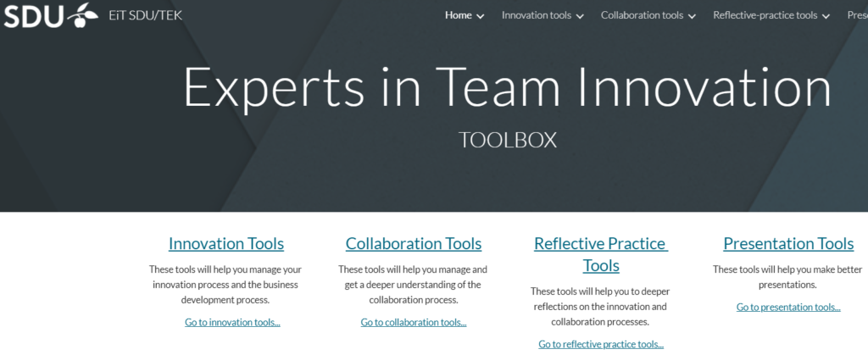Follow the 'Go to presentation tools...' link
Screen dimensions: 868x355
coord(788,307)
